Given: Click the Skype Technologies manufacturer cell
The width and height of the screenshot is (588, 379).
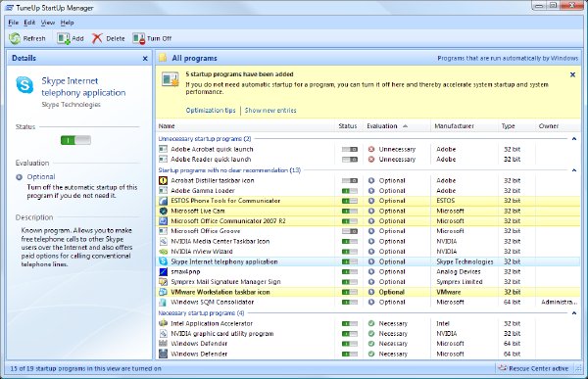Looking at the screenshot, I should click(x=465, y=261).
